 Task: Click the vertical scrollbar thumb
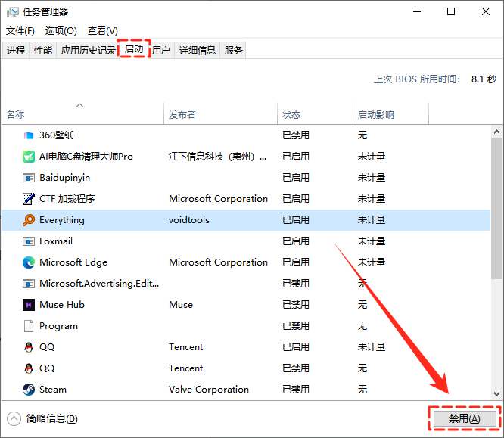pos(497,208)
